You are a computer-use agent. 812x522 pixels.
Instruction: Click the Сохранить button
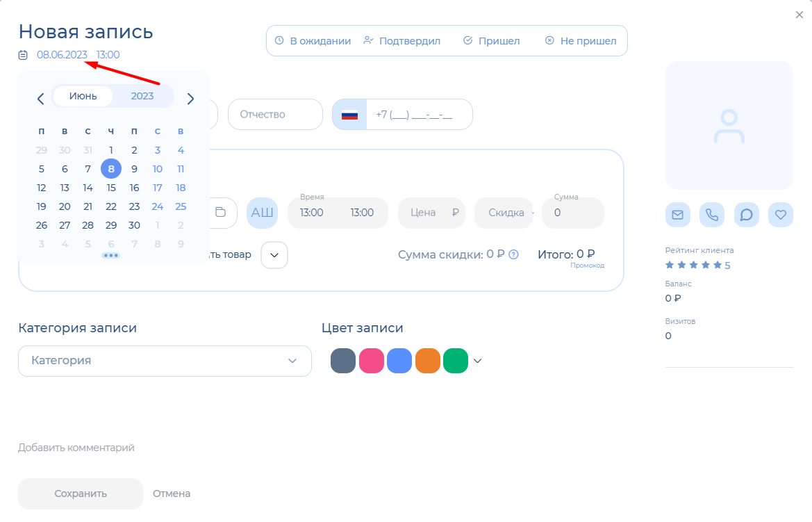pyautogui.click(x=81, y=494)
